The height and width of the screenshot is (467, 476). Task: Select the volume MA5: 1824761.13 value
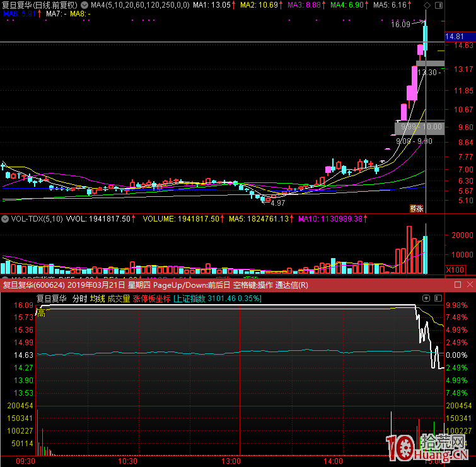[258, 219]
